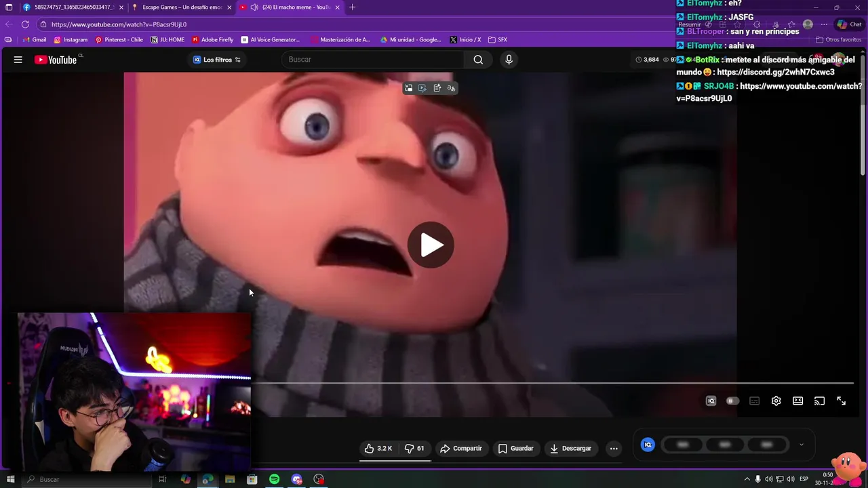Open the YouTube guide hamburger menu
The width and height of the screenshot is (868, 488).
coord(18,60)
